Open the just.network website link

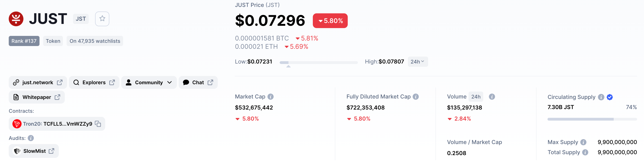[38, 82]
